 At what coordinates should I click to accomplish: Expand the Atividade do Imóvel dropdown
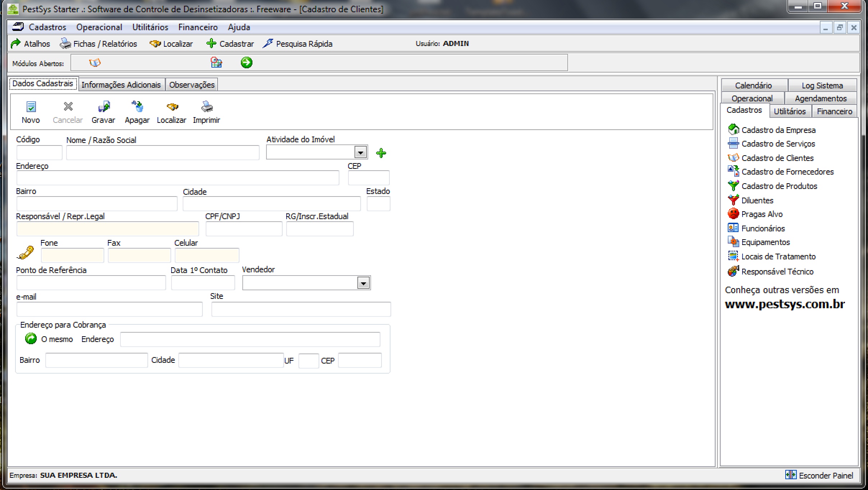point(360,153)
